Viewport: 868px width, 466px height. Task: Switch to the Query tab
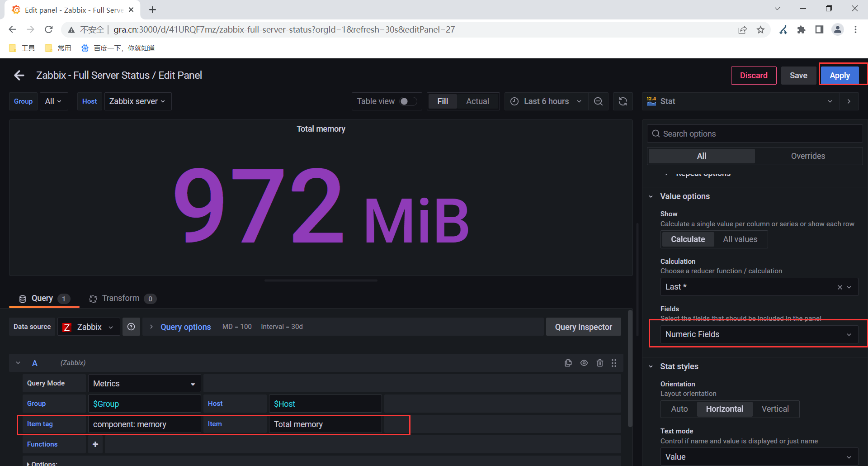click(x=44, y=299)
